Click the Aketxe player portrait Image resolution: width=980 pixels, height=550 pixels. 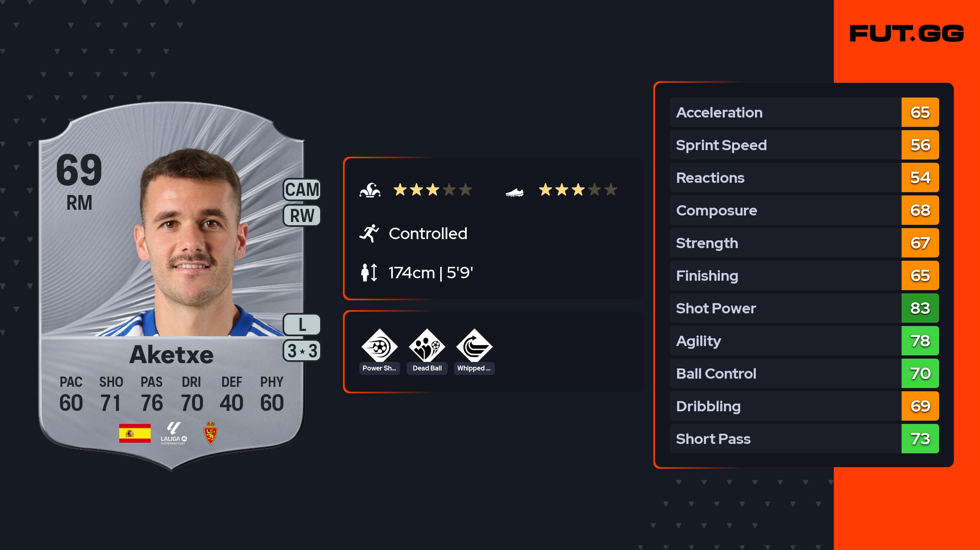[192, 245]
